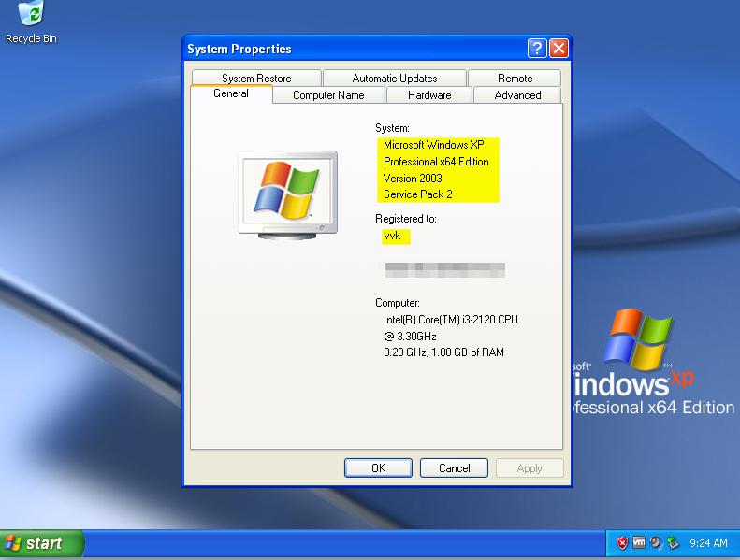Click the 'Computer:' label
Screen dimensions: 740x560
(x=398, y=303)
